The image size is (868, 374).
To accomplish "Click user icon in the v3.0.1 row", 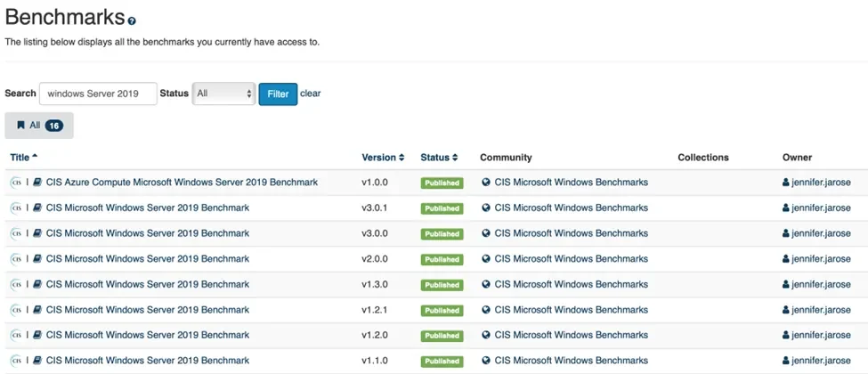I will pyautogui.click(x=786, y=207).
